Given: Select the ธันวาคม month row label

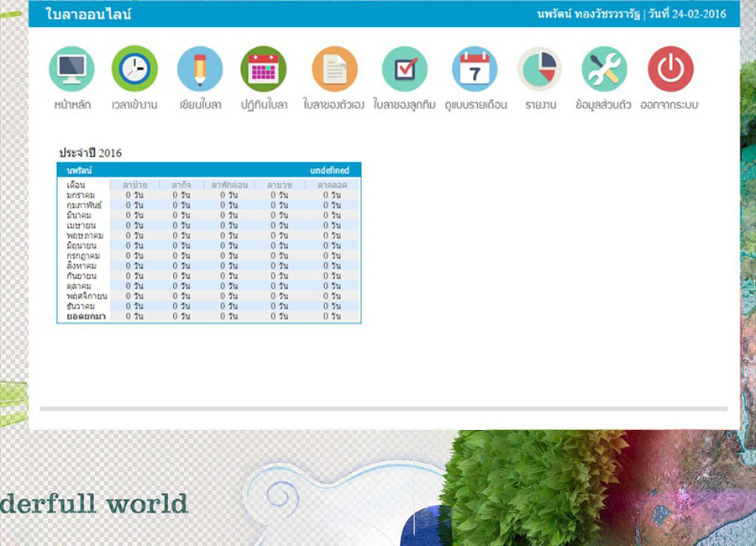Looking at the screenshot, I should [x=81, y=307].
